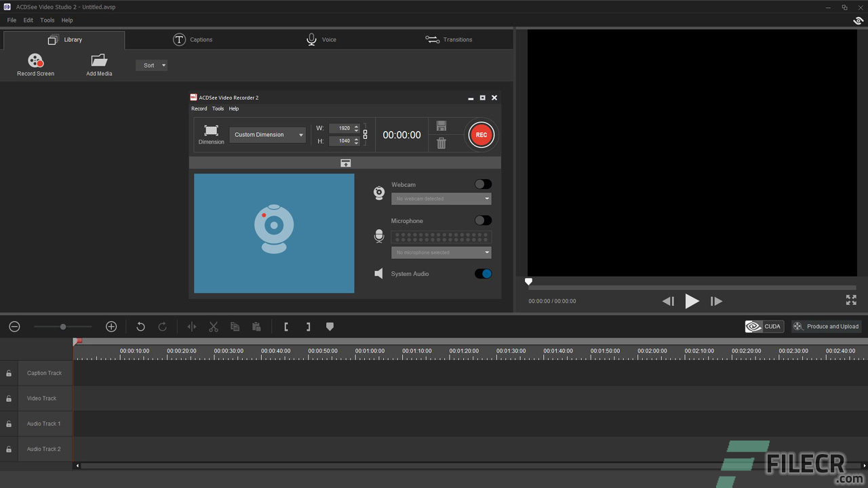This screenshot has height=488, width=868.
Task: Set selection start bracket marker
Action: (286, 327)
